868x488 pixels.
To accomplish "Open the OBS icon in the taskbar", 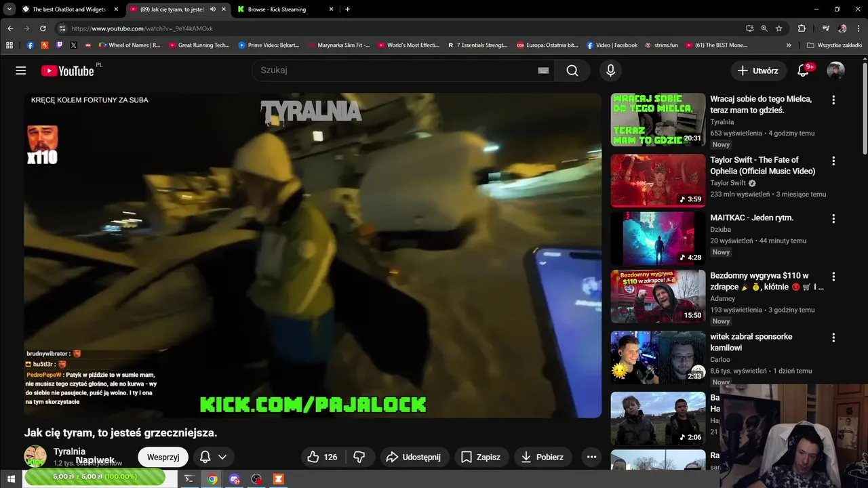I will click(x=256, y=479).
